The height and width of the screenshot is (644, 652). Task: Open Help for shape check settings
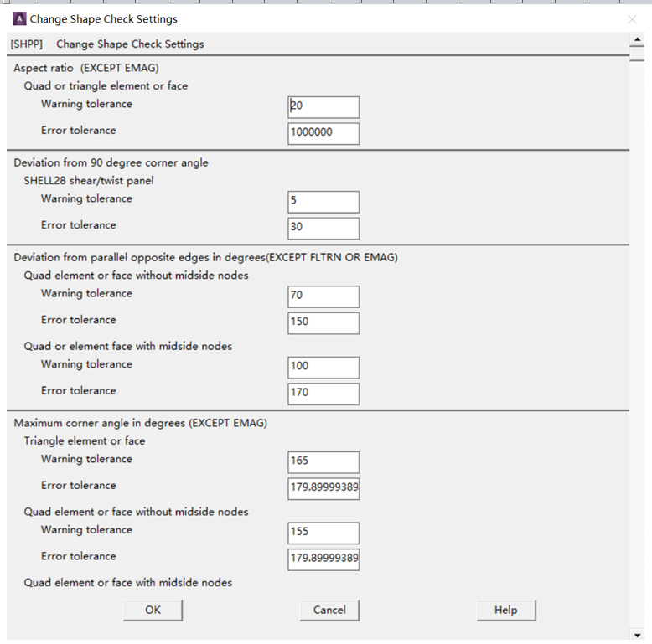coord(506,610)
